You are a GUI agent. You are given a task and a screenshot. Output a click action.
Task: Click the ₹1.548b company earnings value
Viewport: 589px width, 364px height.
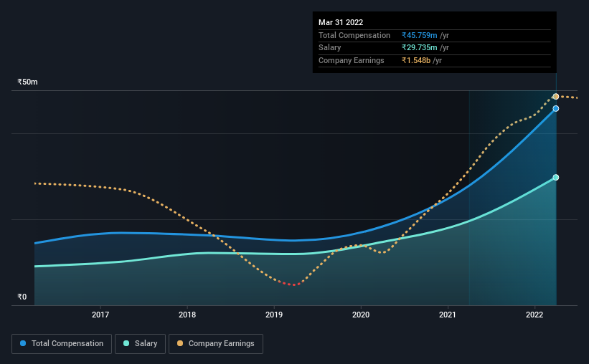[x=416, y=60]
